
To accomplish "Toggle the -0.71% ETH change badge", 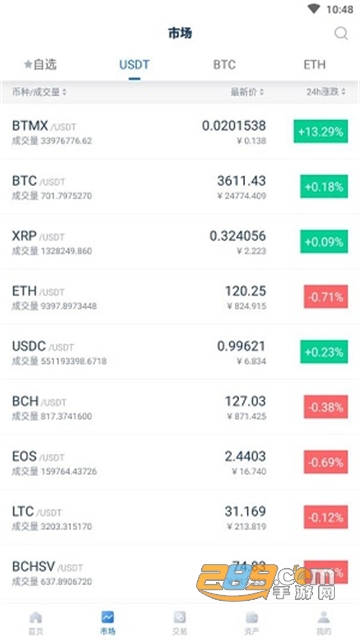I will 326,297.
